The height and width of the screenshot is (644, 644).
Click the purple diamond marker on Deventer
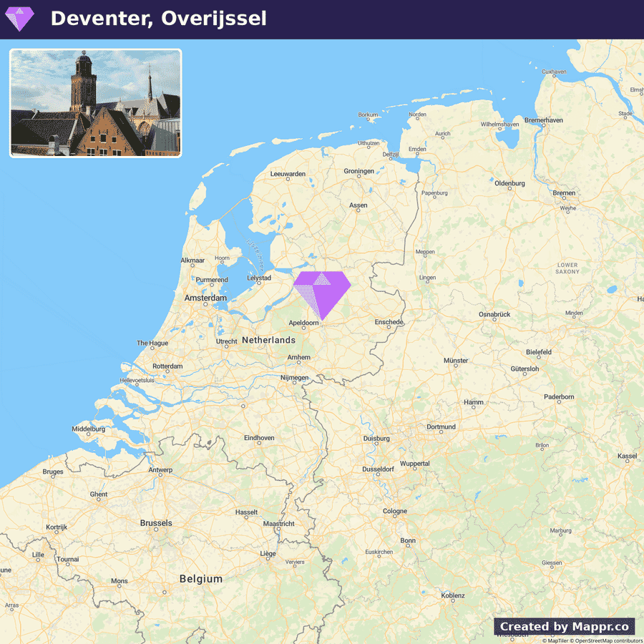pyautogui.click(x=322, y=296)
